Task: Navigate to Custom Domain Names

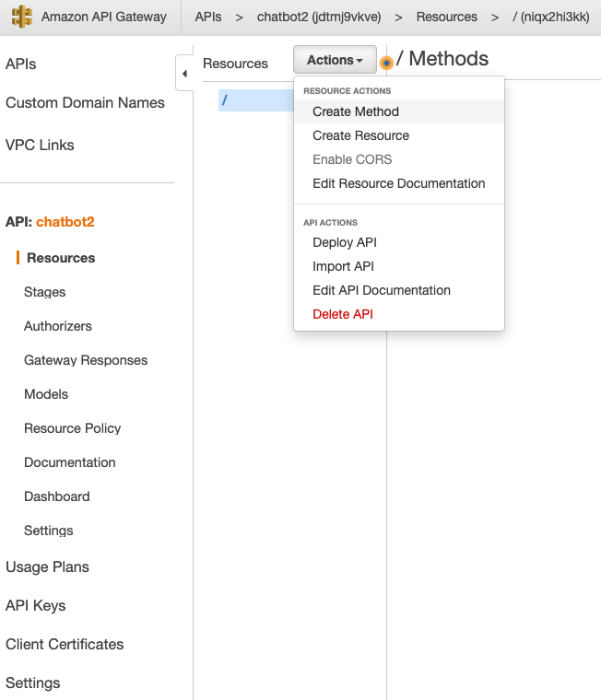Action: pos(85,102)
